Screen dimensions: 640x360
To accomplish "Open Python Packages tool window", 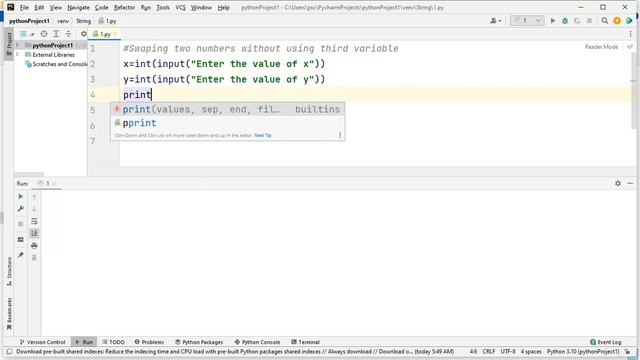I will [x=199, y=342].
